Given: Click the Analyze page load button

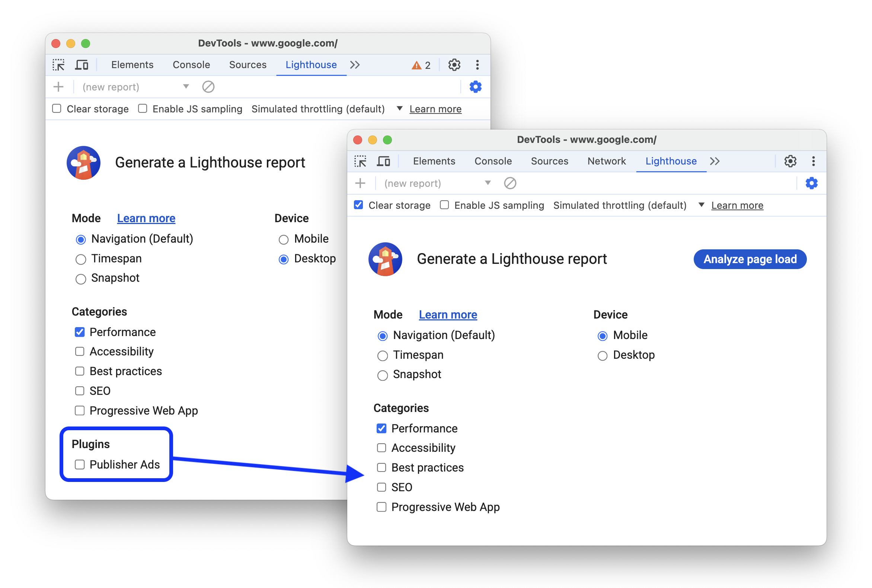Looking at the screenshot, I should (x=750, y=259).
